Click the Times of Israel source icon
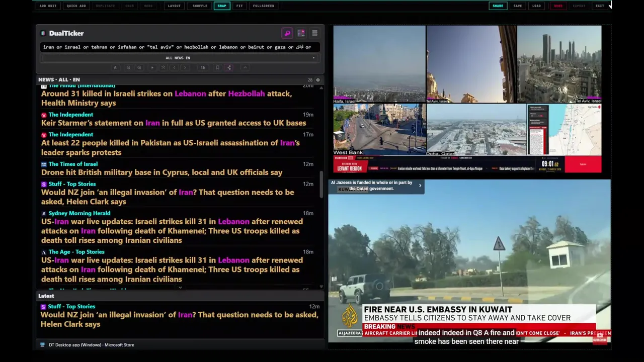Viewport: 644px width, 362px height. pos(44,164)
